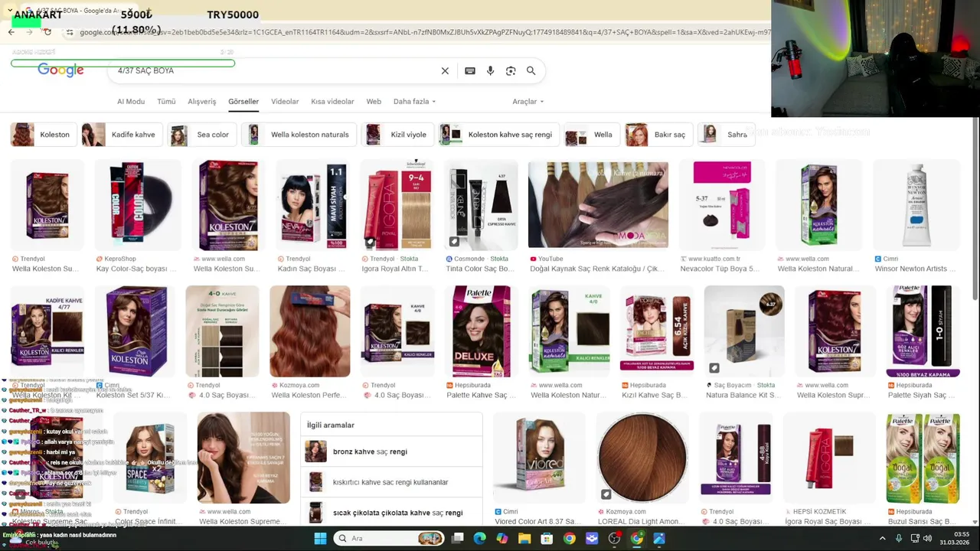Open the on-screen keyboard input icon
980x551 pixels.
470,70
